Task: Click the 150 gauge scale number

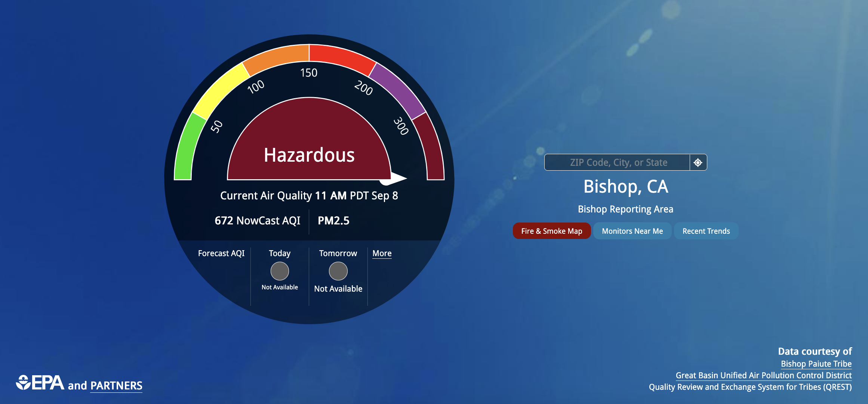Action: coord(309,72)
